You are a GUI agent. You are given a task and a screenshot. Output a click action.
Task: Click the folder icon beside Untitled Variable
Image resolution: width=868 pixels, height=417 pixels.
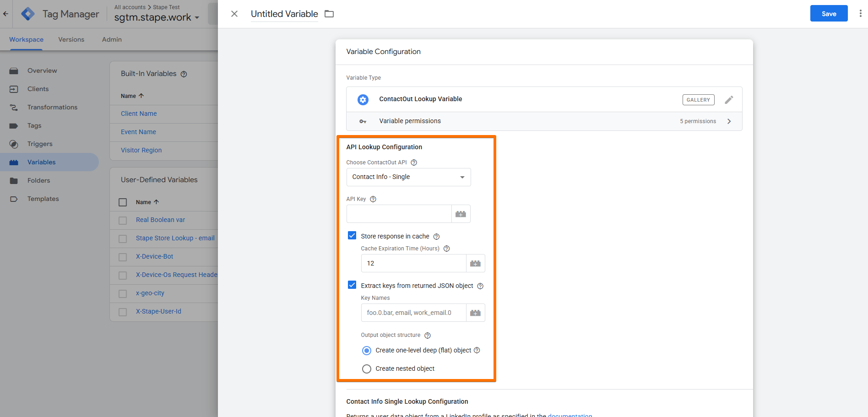click(329, 14)
